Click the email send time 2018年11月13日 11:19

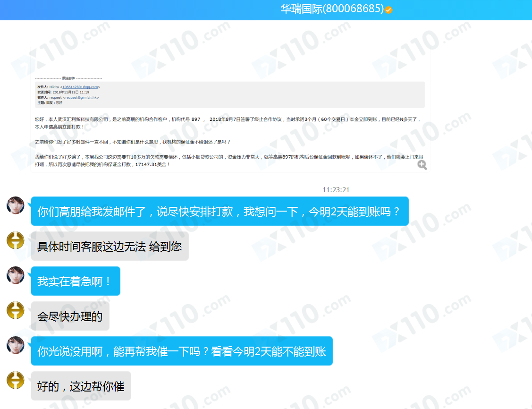71,92
